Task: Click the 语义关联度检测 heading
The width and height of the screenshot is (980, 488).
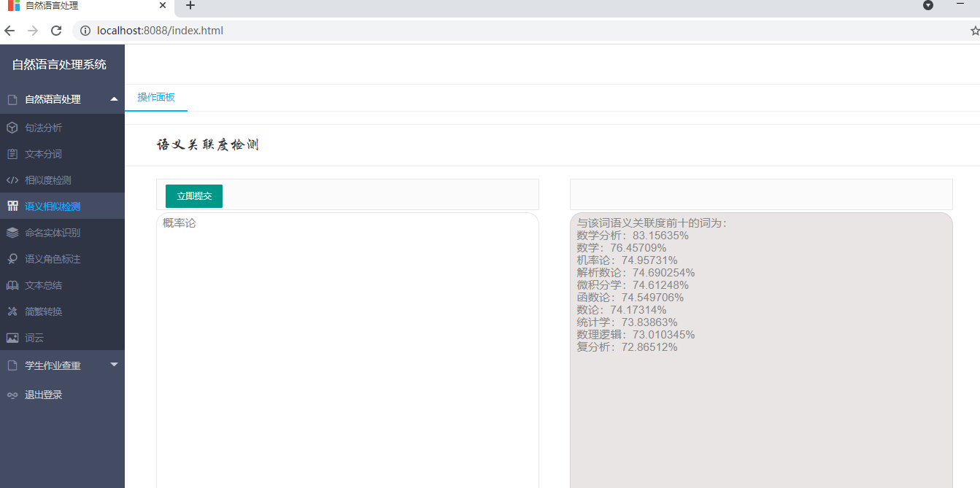Action: [208, 145]
